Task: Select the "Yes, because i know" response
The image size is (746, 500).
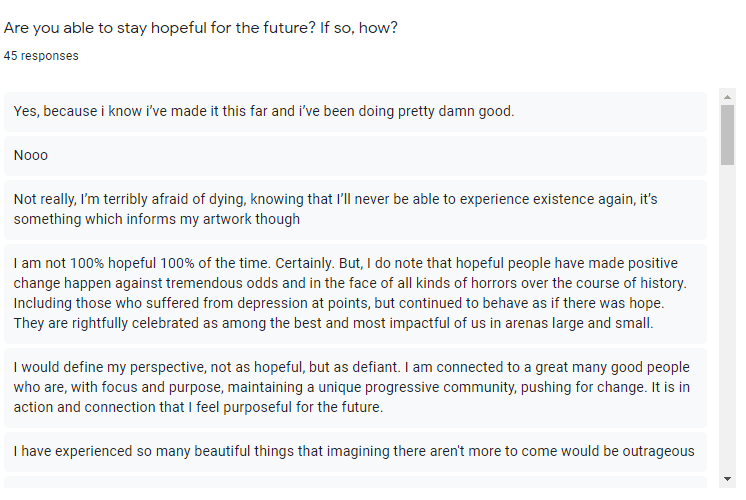Action: click(x=264, y=111)
